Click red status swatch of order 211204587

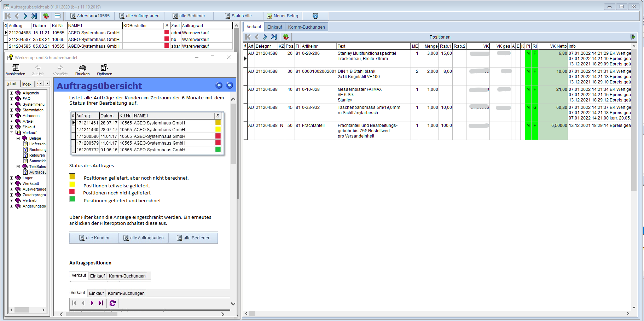point(167,39)
